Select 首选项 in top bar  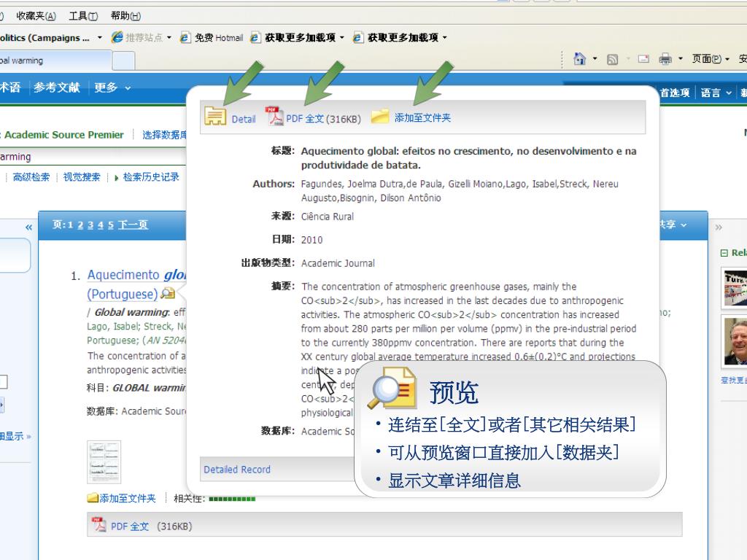[675, 93]
